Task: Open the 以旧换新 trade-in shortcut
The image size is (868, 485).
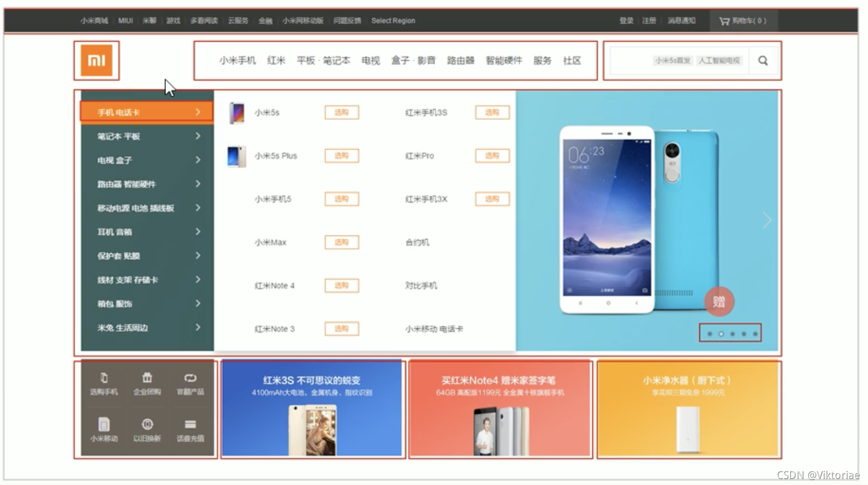Action: [x=147, y=429]
